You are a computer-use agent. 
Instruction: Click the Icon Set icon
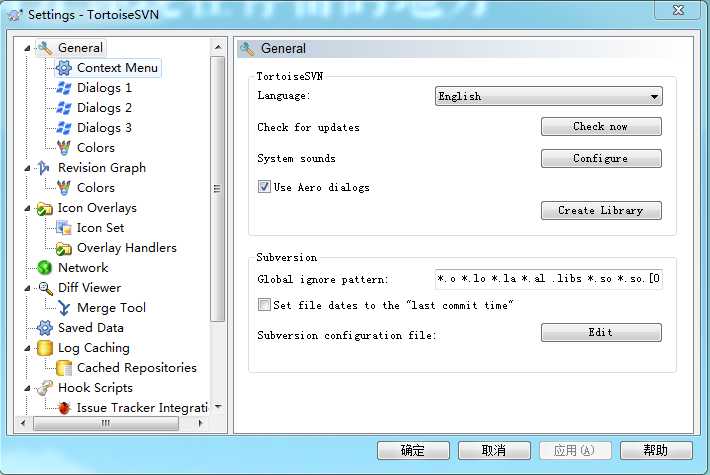click(64, 228)
